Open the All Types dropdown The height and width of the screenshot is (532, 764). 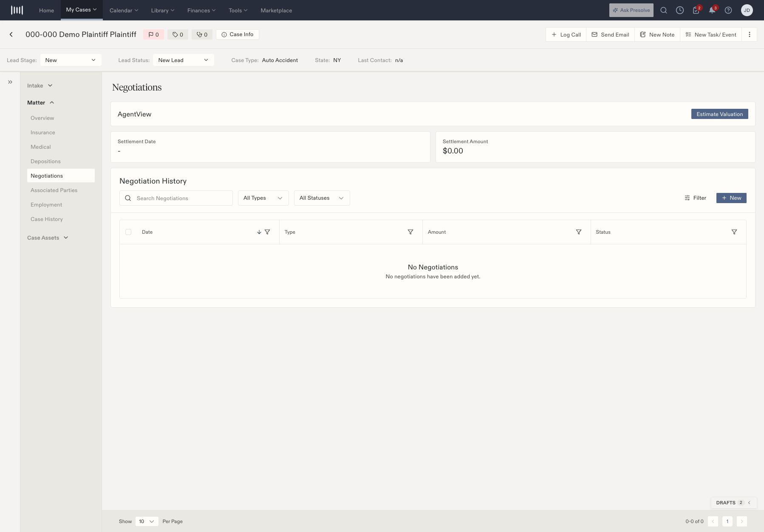pyautogui.click(x=263, y=198)
